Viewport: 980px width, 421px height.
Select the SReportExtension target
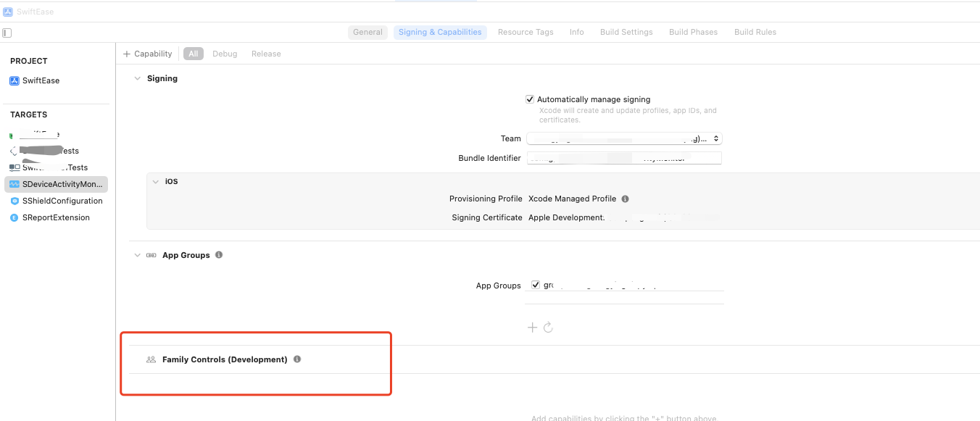pos(56,217)
